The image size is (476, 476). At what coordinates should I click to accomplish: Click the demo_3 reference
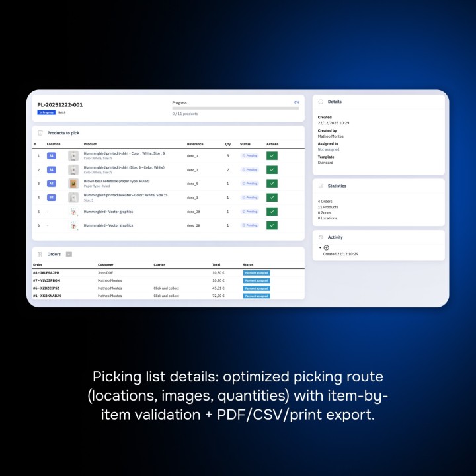[x=192, y=198]
